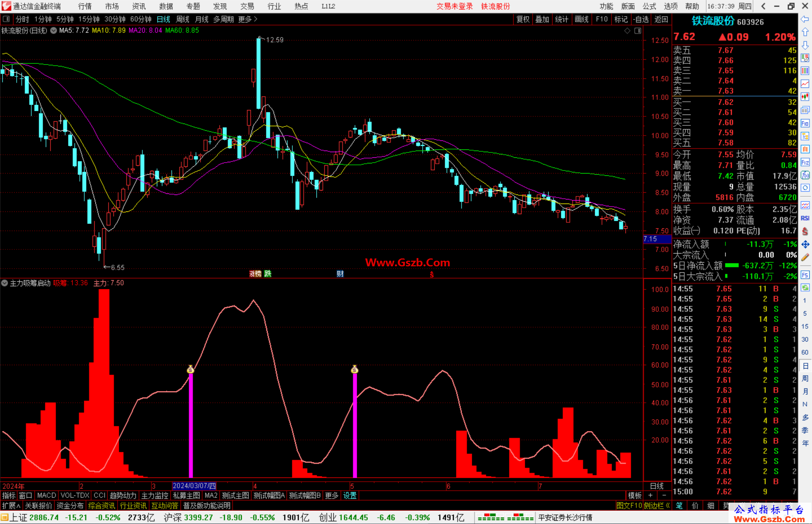The width and height of the screenshot is (812, 524).
Task: Open the watchlist checklist sidebar icon
Action: (805, 58)
